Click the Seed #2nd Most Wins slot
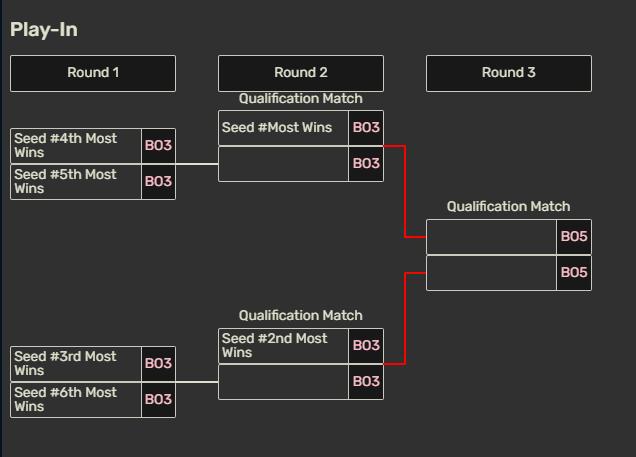636x457 pixels. point(284,346)
